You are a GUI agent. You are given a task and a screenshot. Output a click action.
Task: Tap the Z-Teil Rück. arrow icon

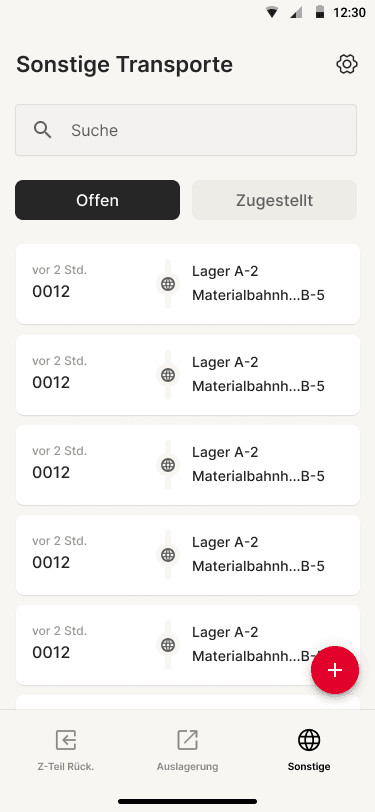(x=66, y=740)
